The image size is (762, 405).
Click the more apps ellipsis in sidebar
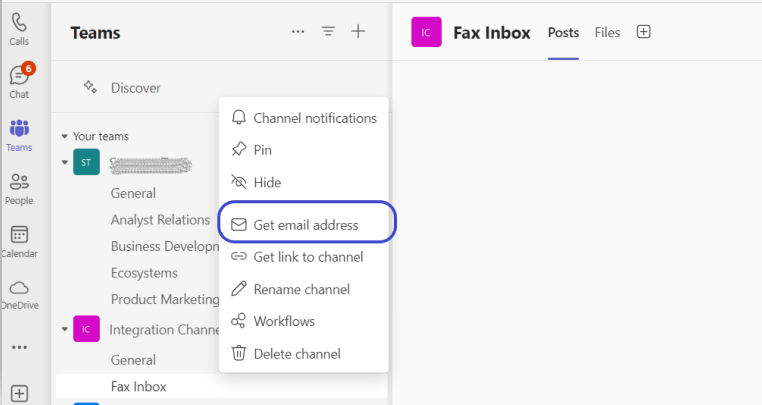(x=19, y=347)
